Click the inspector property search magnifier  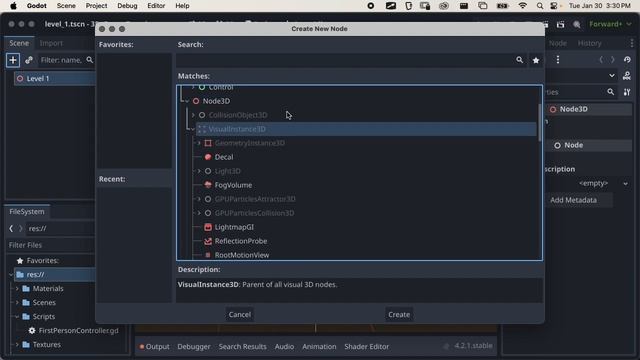(x=611, y=92)
